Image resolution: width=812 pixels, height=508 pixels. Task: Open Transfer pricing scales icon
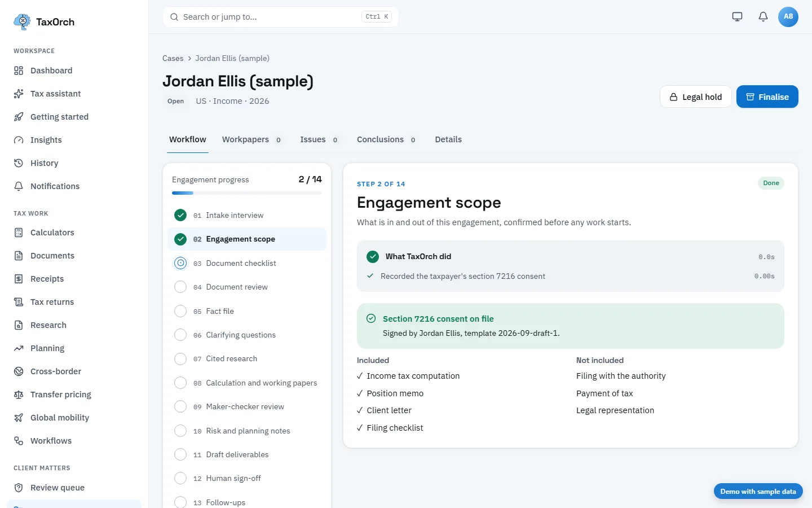click(x=19, y=395)
